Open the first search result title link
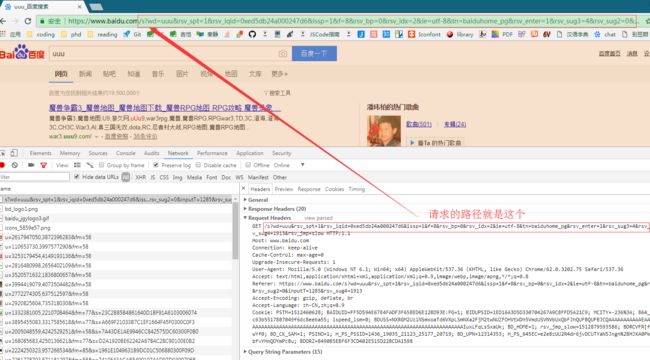The image size is (650, 360). [165, 108]
